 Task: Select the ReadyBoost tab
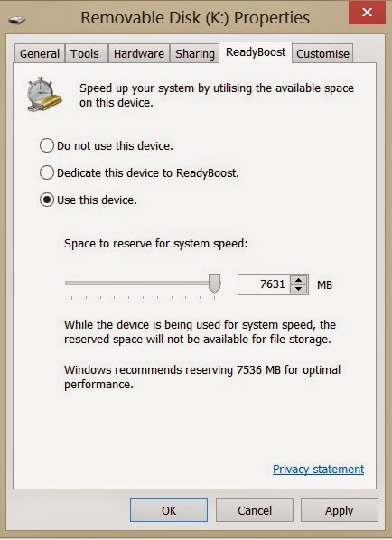click(x=256, y=52)
